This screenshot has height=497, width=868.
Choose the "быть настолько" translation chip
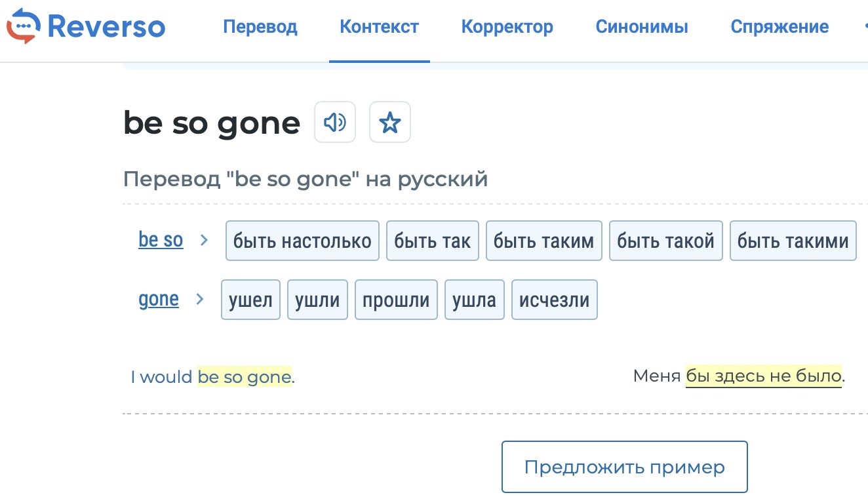pos(302,241)
